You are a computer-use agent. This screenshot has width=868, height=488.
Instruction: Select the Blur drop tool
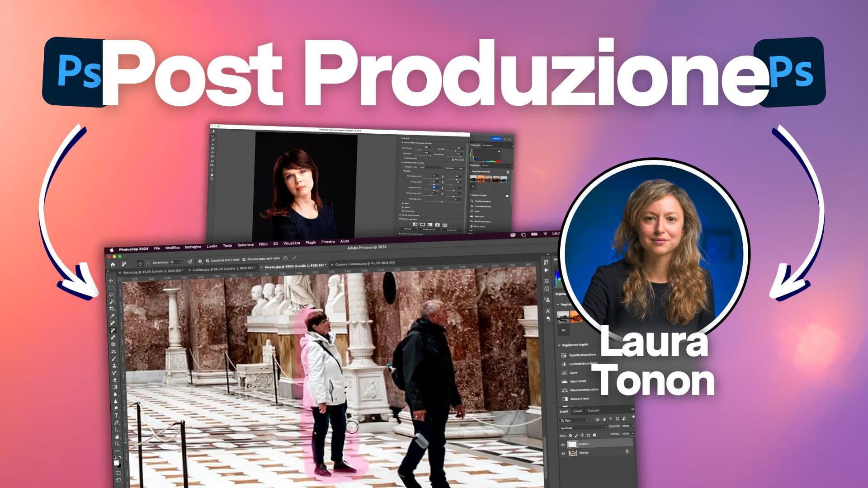click(115, 394)
